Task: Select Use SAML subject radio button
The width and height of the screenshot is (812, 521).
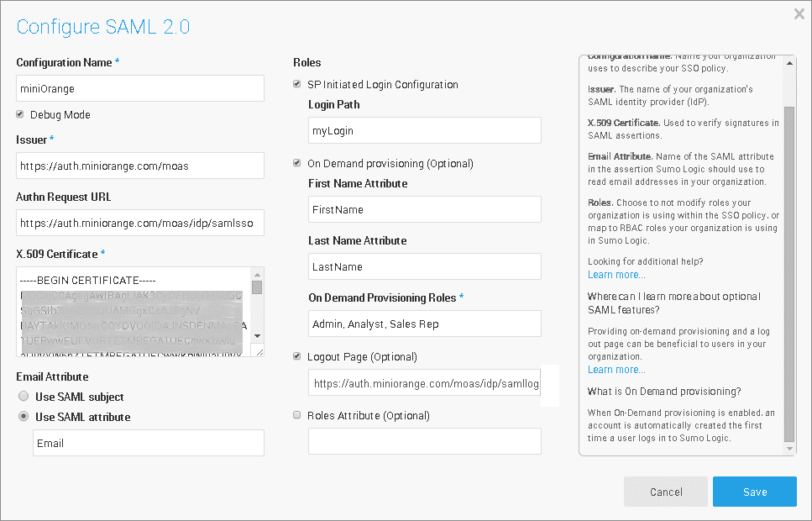Action: [x=24, y=396]
